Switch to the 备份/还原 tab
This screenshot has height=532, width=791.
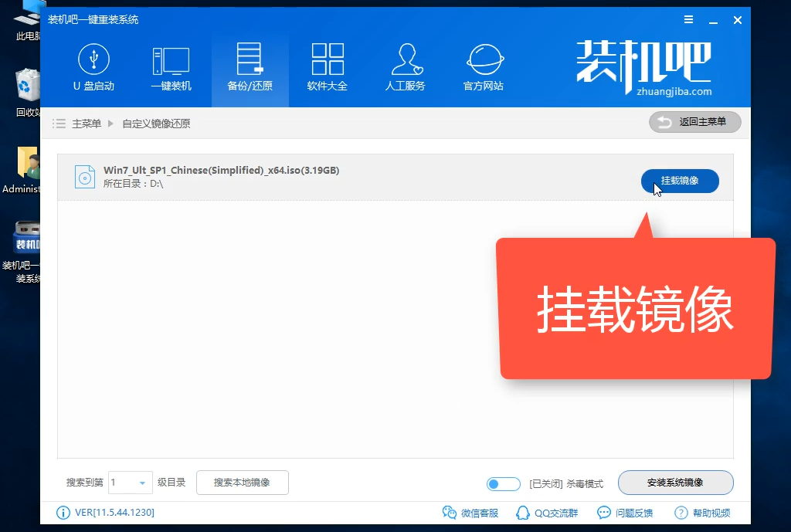[250, 68]
